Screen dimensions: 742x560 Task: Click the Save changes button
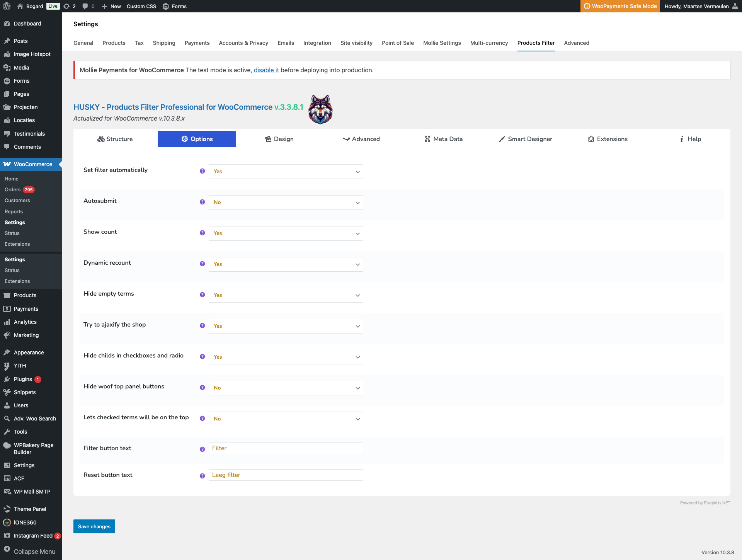94,526
